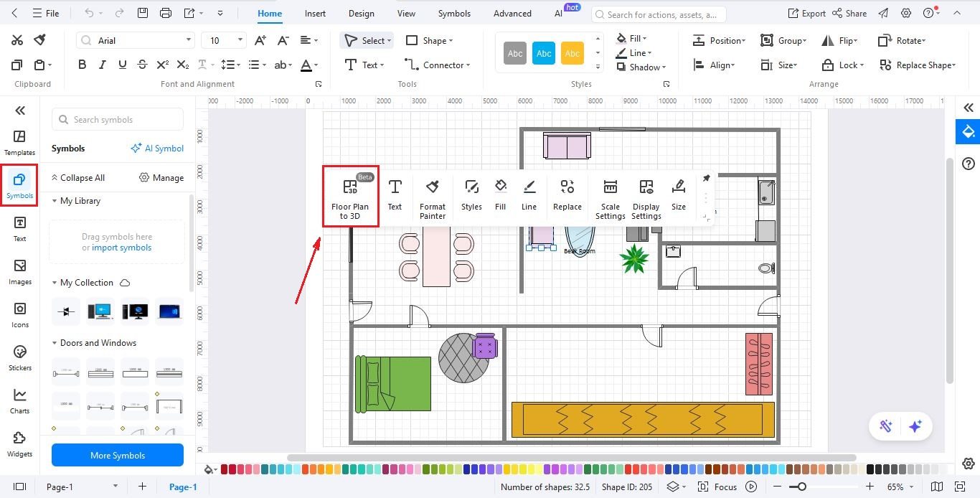
Task: Click the Save icon in title bar
Action: 143,13
